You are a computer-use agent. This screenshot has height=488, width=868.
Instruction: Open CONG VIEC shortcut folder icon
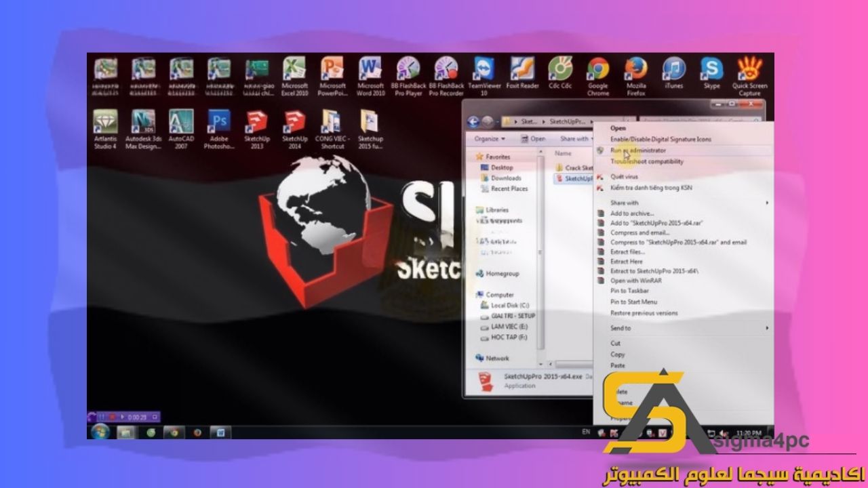(332, 129)
